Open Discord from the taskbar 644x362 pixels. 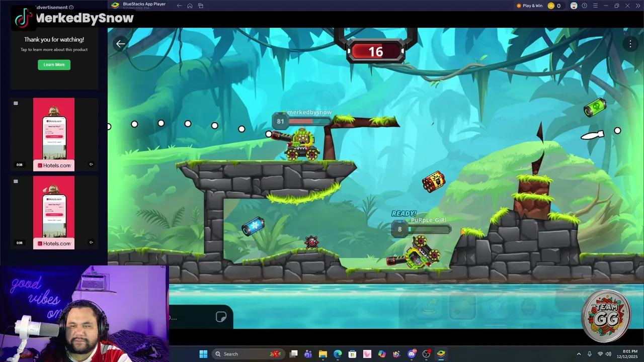pos(412,354)
